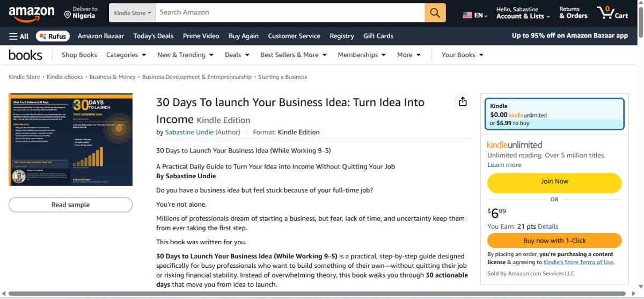Click the Deliver to Nigeria location icon
The height and width of the screenshot is (299, 644).
pyautogui.click(x=68, y=13)
